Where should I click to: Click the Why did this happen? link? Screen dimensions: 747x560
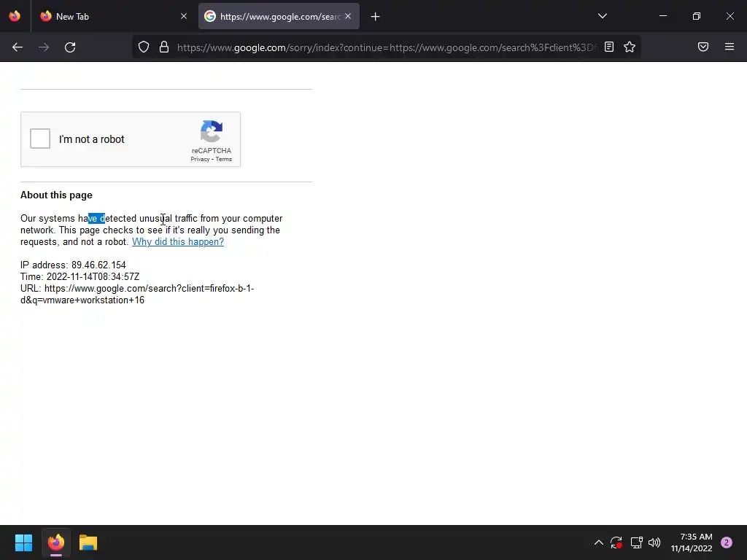[178, 242]
